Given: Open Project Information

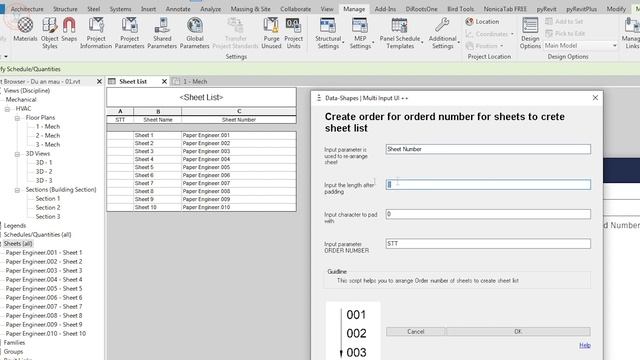Looking at the screenshot, I should [96, 33].
